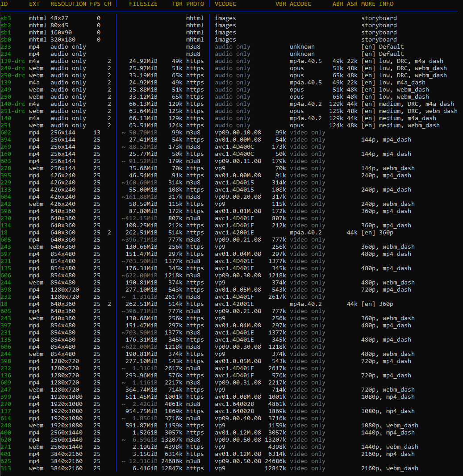Image resolution: width=463 pixels, height=476 pixels.
Task: Click the avc1.640028 codec of format 270
Action: coord(234,404)
